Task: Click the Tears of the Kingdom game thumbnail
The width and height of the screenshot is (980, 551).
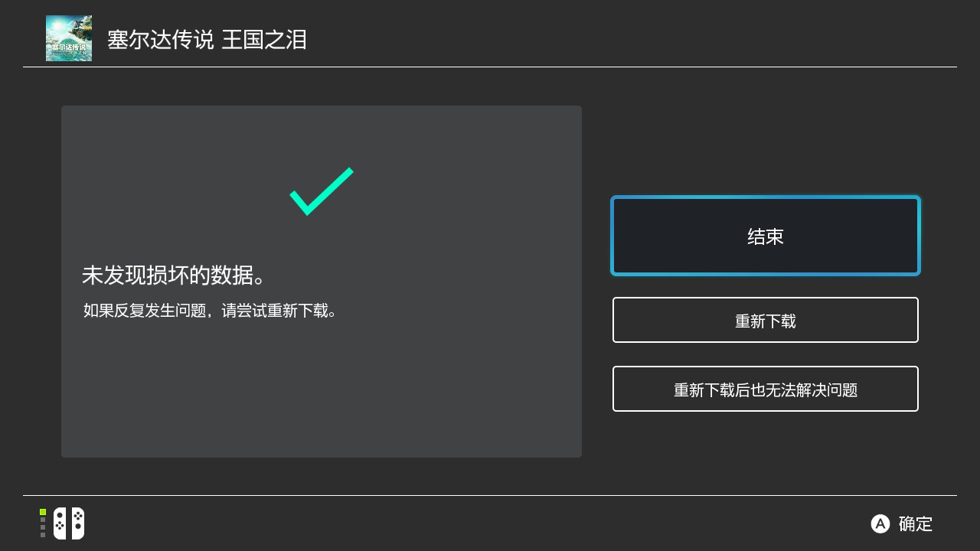Action: pyautogui.click(x=69, y=38)
